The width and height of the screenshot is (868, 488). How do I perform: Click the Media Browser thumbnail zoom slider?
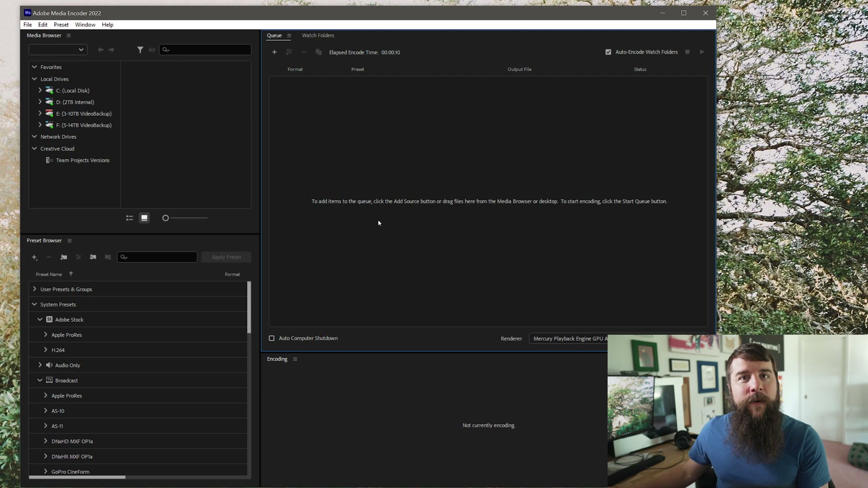185,218
